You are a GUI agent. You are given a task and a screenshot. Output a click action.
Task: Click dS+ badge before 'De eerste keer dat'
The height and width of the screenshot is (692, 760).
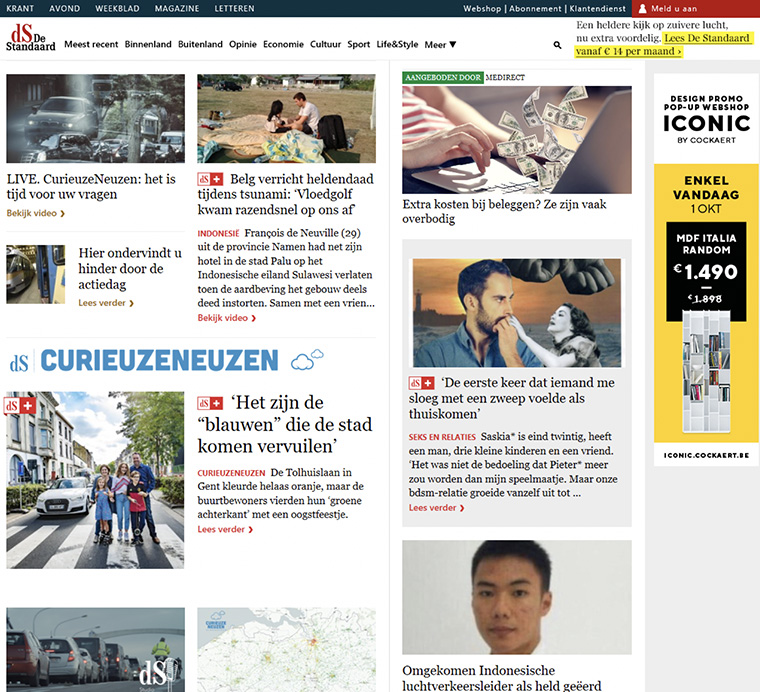(422, 383)
